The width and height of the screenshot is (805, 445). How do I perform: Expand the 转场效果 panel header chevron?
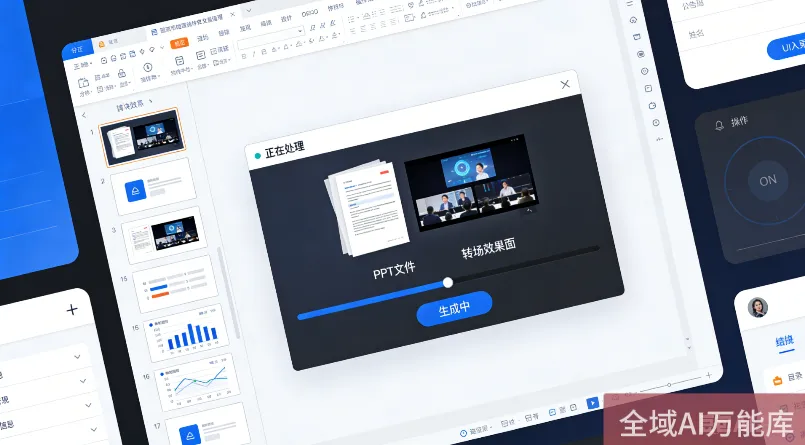point(150,101)
